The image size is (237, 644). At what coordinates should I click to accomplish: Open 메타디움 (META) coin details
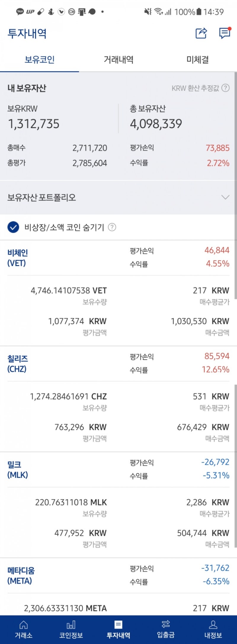21,576
